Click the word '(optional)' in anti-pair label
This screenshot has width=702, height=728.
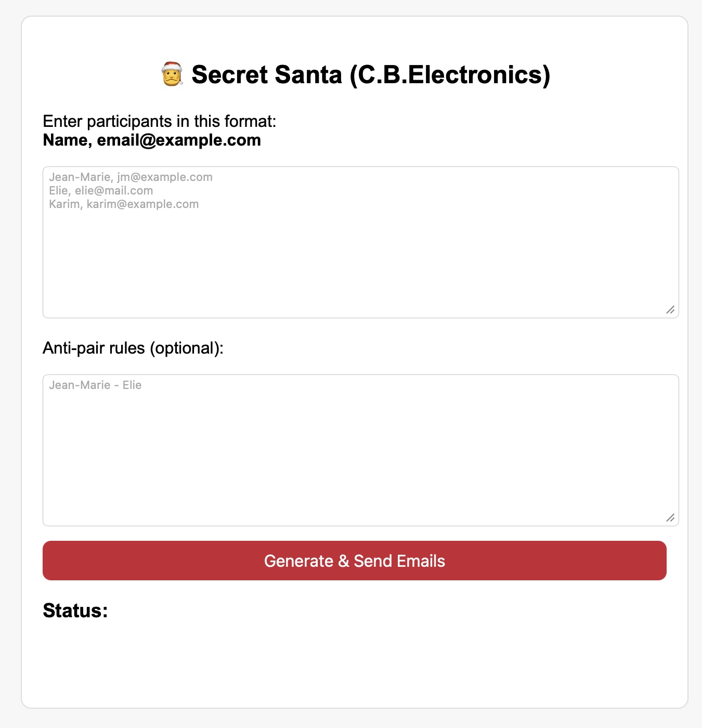pos(184,348)
